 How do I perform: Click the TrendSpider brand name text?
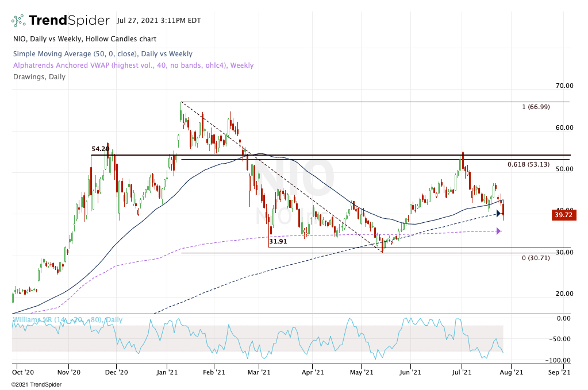click(x=69, y=21)
